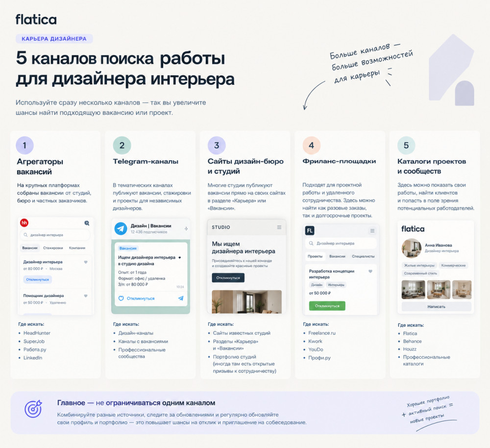Click the FL freelance platform logo

pos(309,231)
